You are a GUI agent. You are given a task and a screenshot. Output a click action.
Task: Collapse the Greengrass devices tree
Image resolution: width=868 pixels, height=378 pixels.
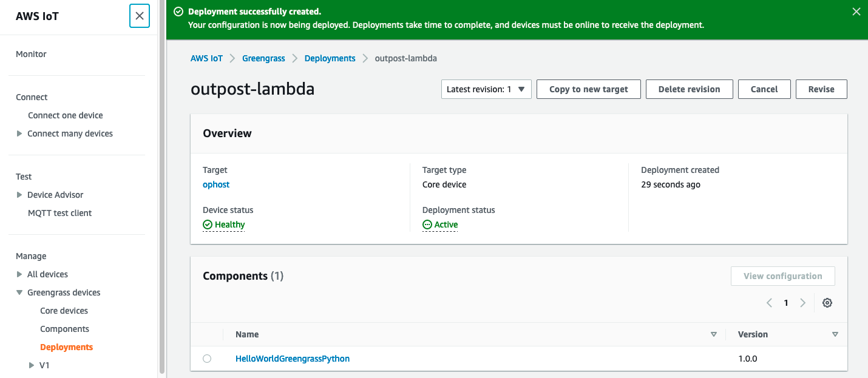[x=19, y=292]
